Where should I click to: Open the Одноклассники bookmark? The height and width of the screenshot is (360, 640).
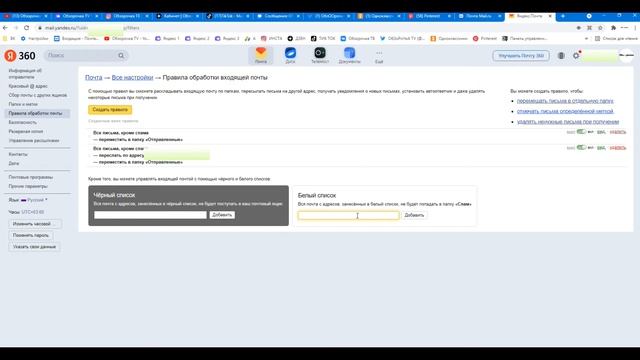[x=449, y=38]
